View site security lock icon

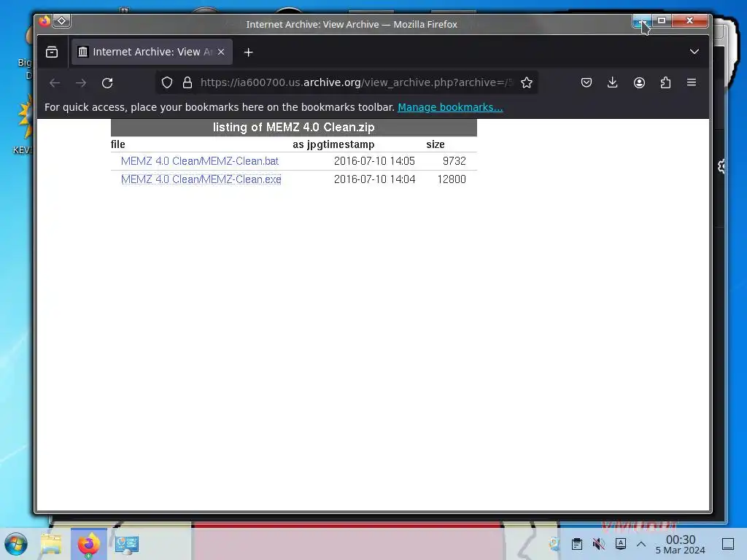187,82
